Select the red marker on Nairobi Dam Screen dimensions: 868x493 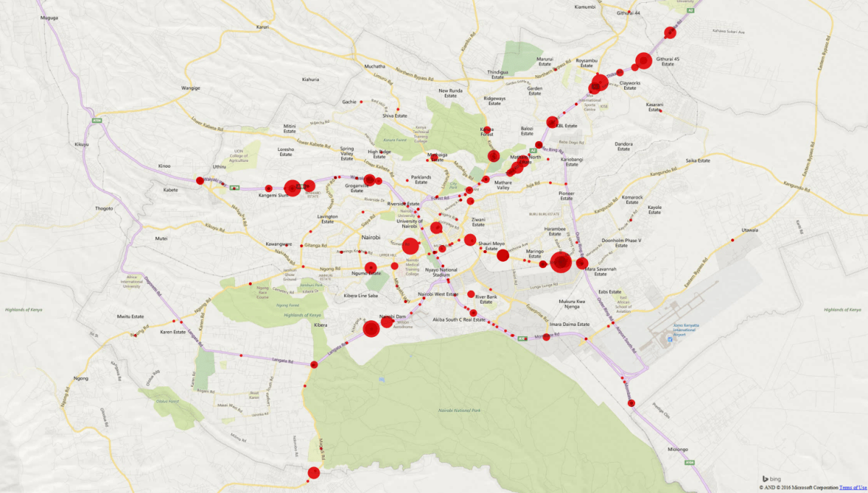386,322
